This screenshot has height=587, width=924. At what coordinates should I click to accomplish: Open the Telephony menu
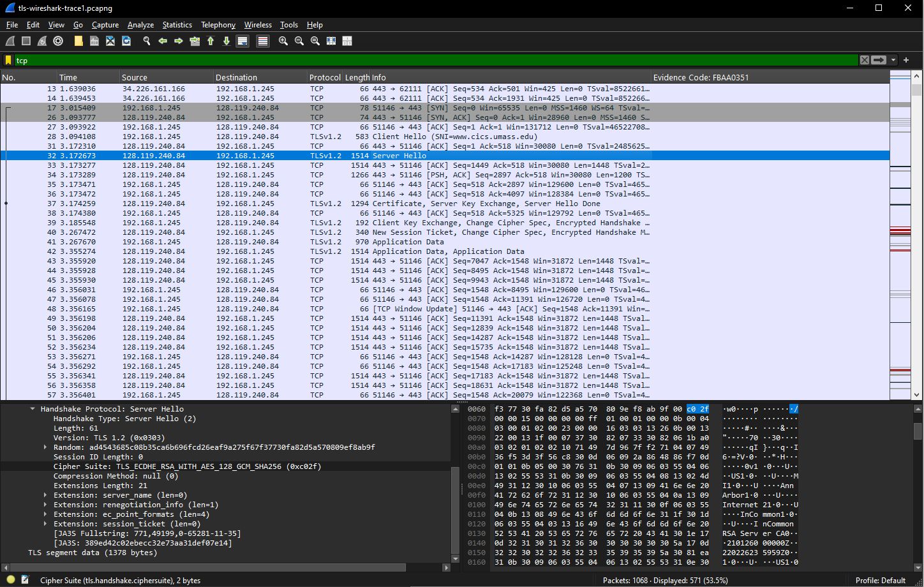[218, 25]
